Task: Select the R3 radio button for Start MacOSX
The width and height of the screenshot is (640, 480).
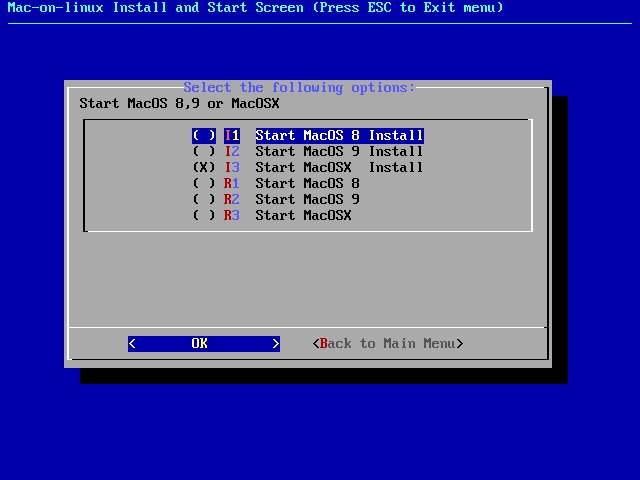Action: click(x=204, y=215)
